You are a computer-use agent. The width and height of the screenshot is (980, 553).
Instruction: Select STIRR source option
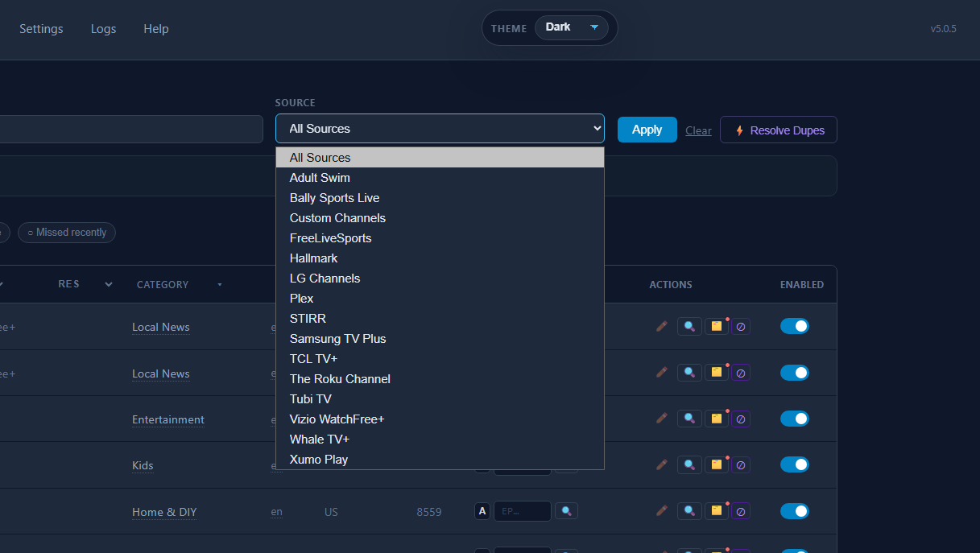[x=440, y=319]
